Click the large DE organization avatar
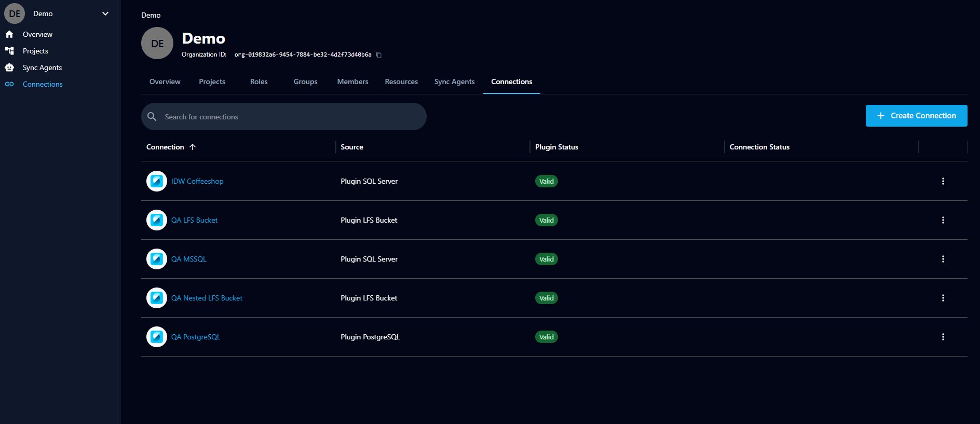The image size is (980, 424). pos(157,43)
